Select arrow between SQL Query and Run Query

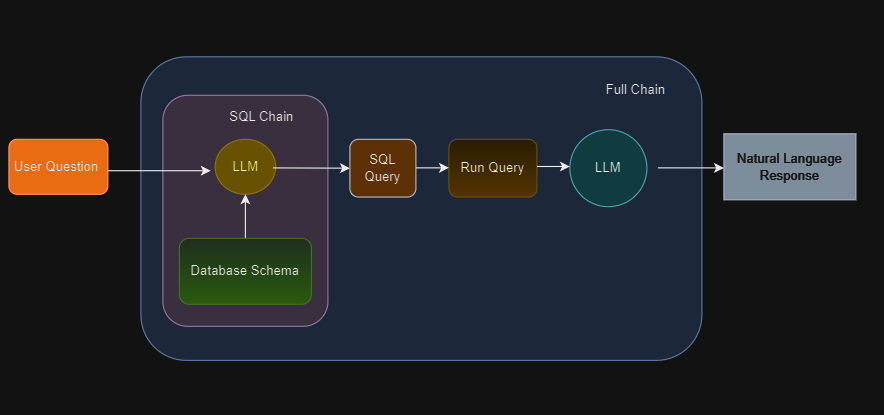point(432,168)
